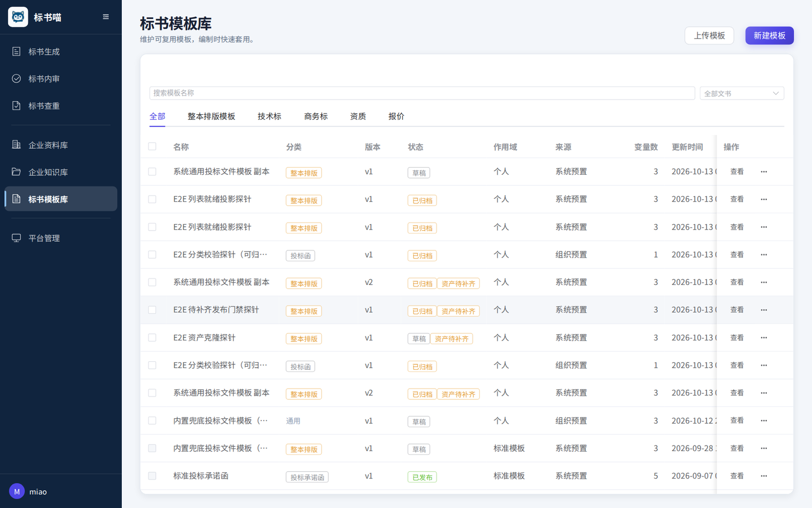
Task: Select the 全部 tab
Action: (157, 116)
